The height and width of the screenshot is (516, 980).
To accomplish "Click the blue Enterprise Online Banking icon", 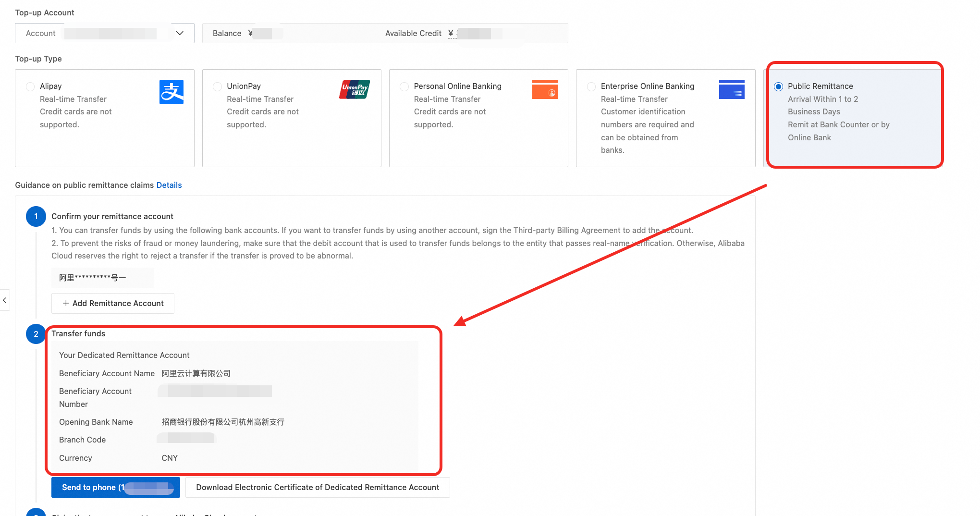I will pyautogui.click(x=732, y=89).
